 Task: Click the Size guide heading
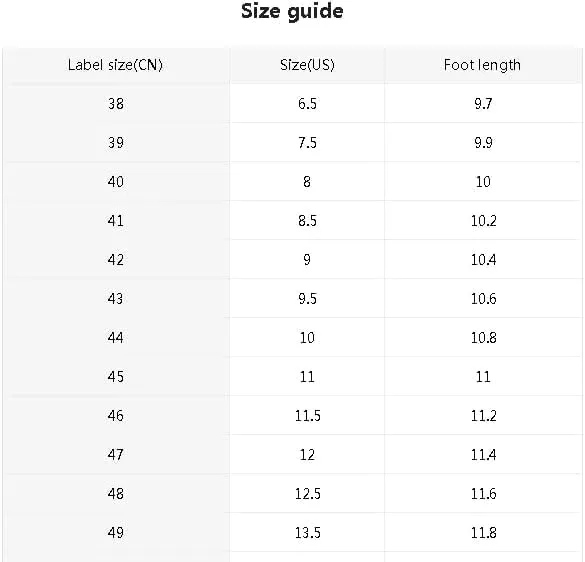point(292,12)
